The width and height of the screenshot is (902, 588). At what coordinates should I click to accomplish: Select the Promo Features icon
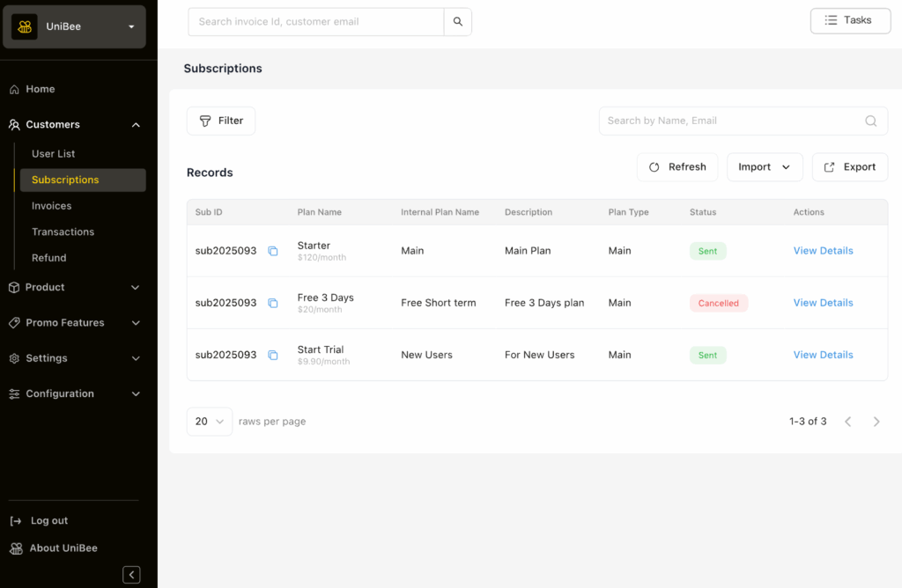(x=13, y=323)
